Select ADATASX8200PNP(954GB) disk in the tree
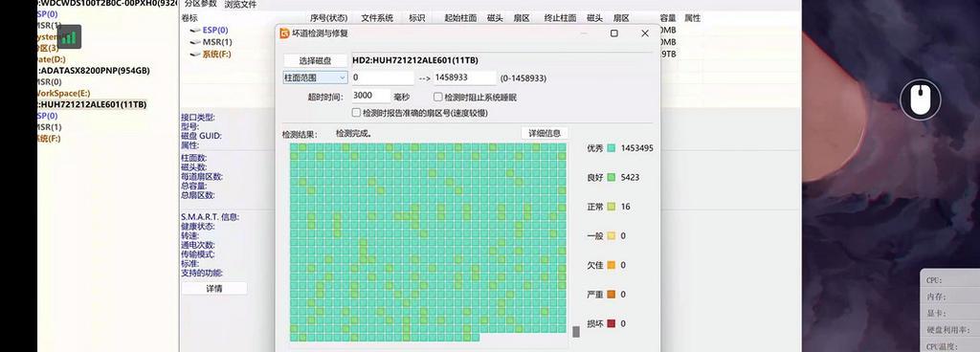 [x=94, y=71]
